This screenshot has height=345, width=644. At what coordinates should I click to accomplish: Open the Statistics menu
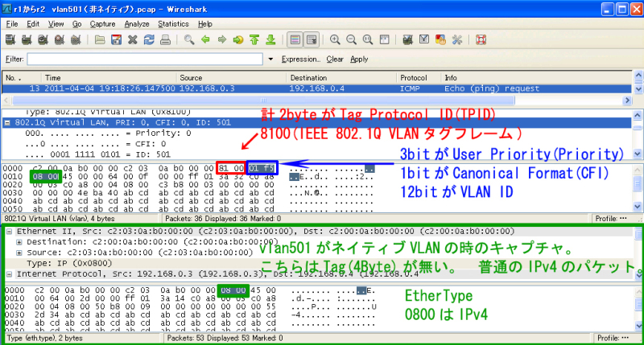pos(174,24)
